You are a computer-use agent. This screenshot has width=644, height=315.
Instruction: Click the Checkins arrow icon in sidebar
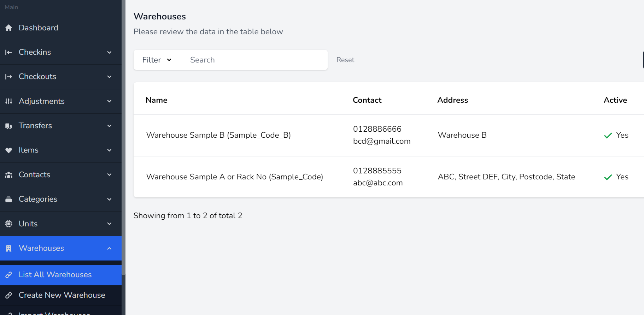pyautogui.click(x=9, y=52)
